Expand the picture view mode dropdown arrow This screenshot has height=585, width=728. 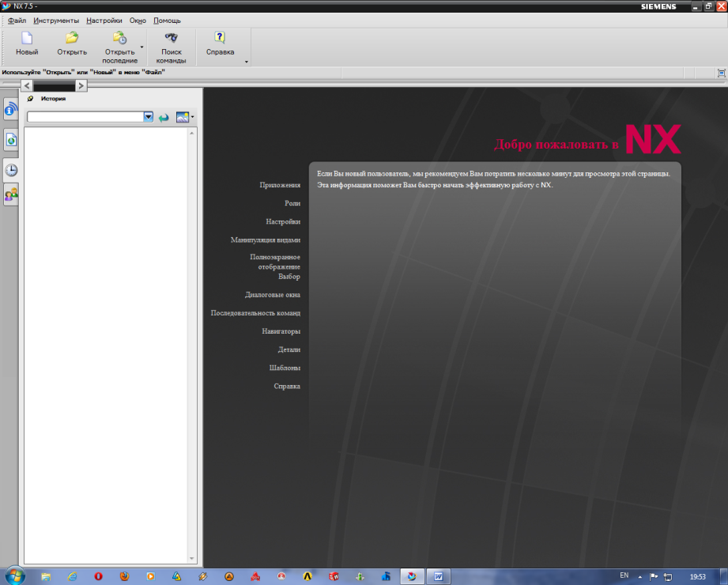[192, 117]
